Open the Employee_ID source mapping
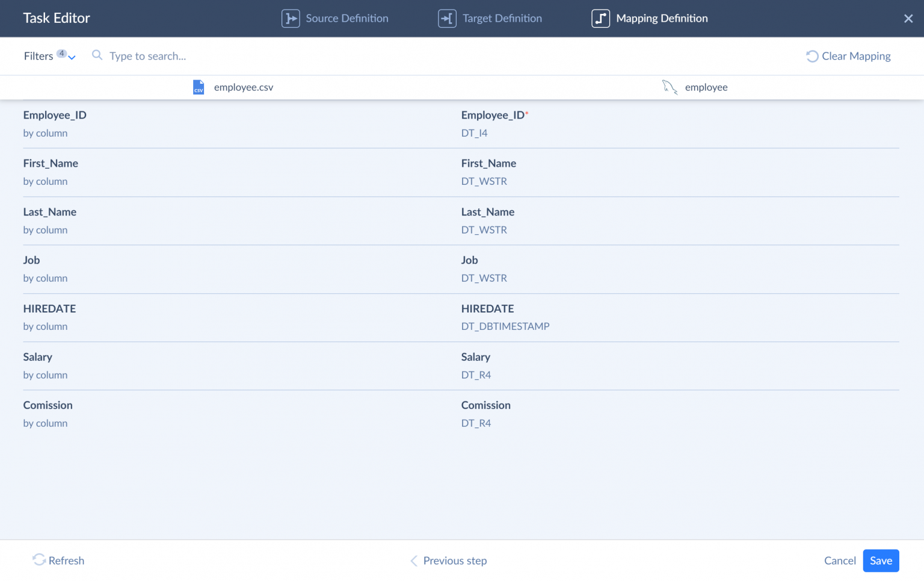The width and height of the screenshot is (924, 581). click(55, 115)
